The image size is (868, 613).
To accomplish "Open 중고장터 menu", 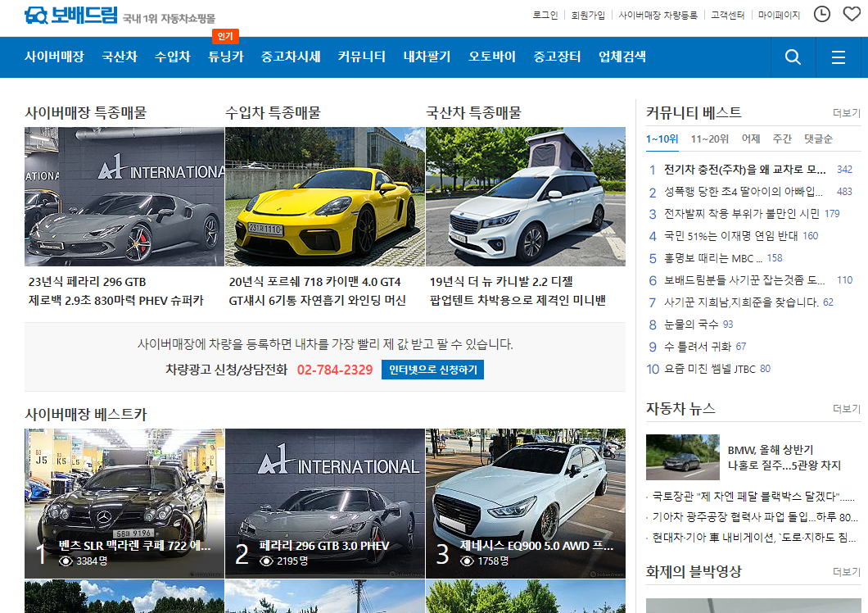I will point(557,57).
